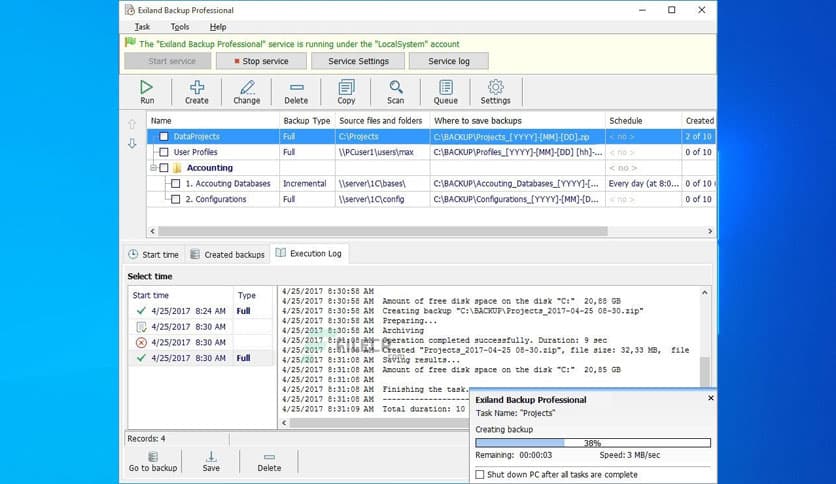Open the Service log

point(449,61)
